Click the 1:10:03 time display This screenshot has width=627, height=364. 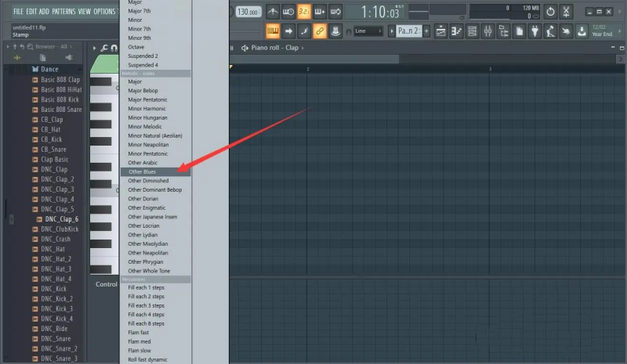pos(380,13)
